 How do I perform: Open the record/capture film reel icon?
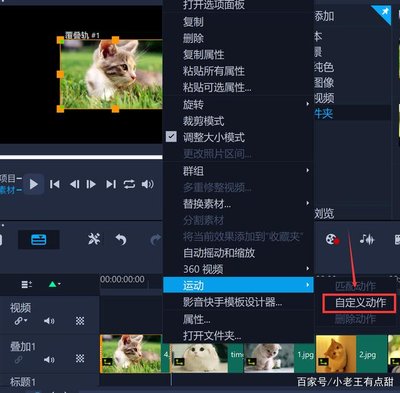[332, 239]
